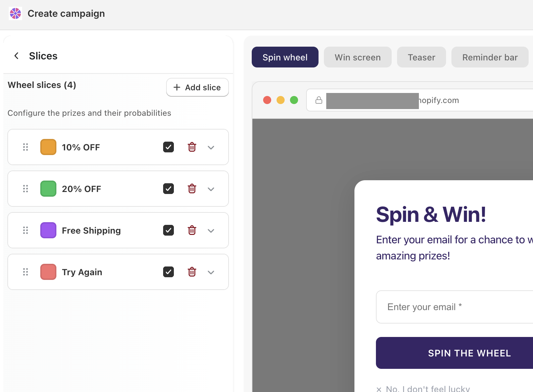
Task: Delete the 10% OFF slice
Action: pos(192,147)
